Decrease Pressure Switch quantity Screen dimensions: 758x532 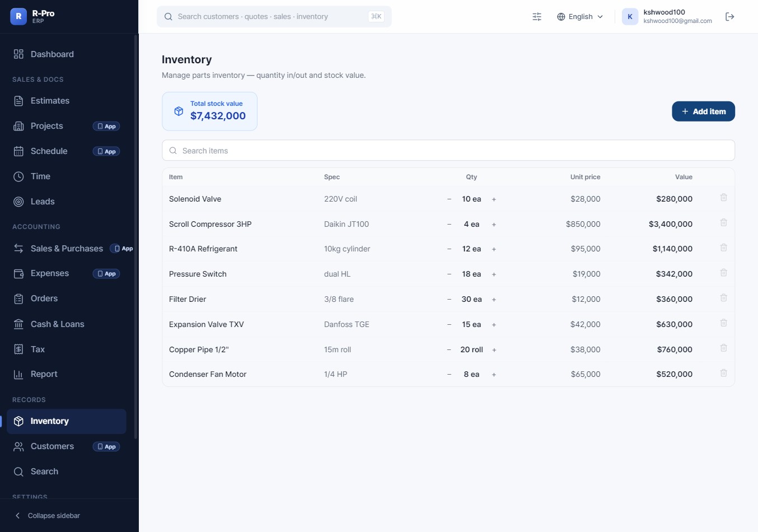pos(449,274)
